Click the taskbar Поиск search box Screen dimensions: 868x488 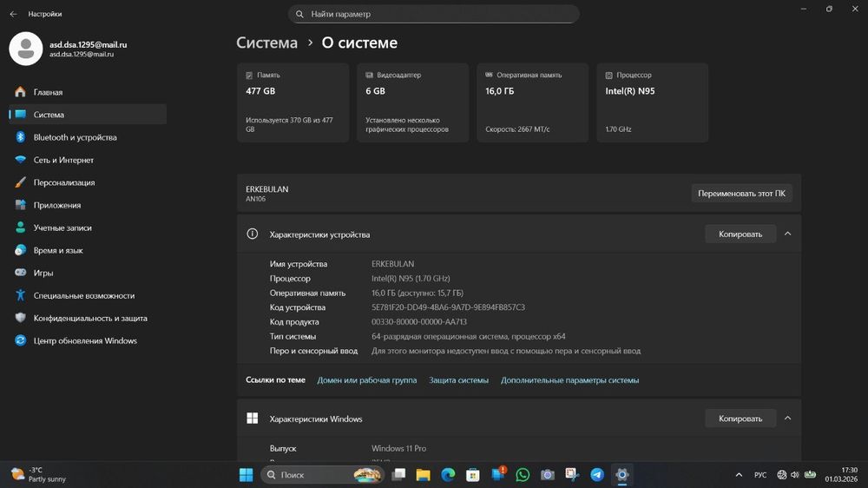(322, 475)
